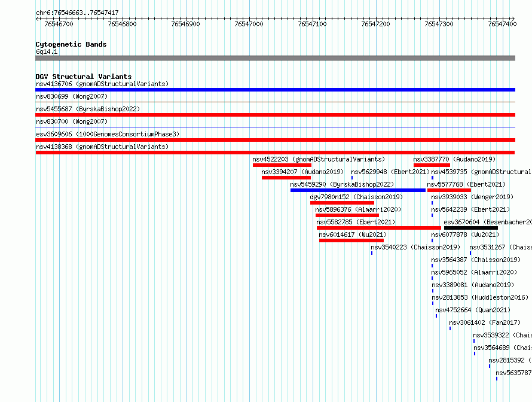Open nsv3061402 (Fan2017) label
Image resolution: width=532 pixels, height=402 pixels.
coord(485,322)
